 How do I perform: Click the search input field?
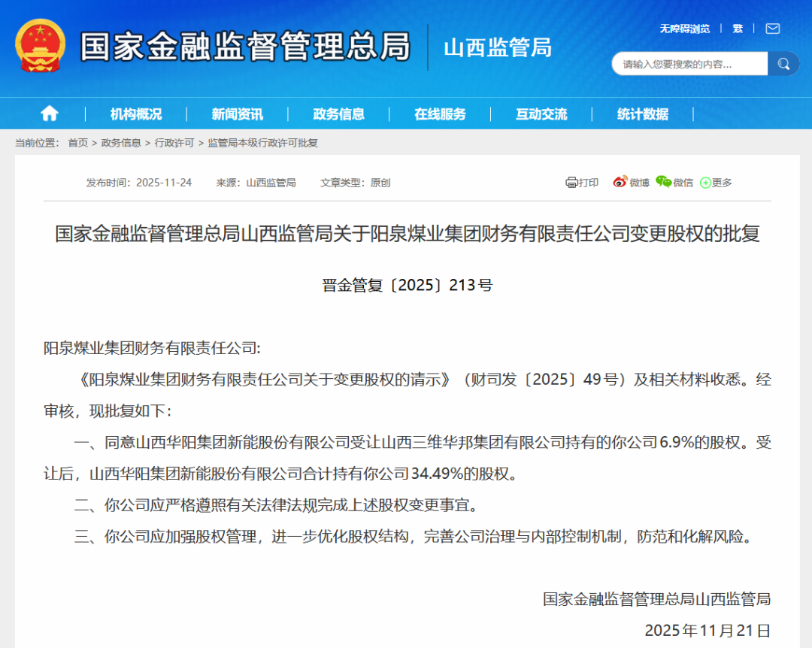689,64
